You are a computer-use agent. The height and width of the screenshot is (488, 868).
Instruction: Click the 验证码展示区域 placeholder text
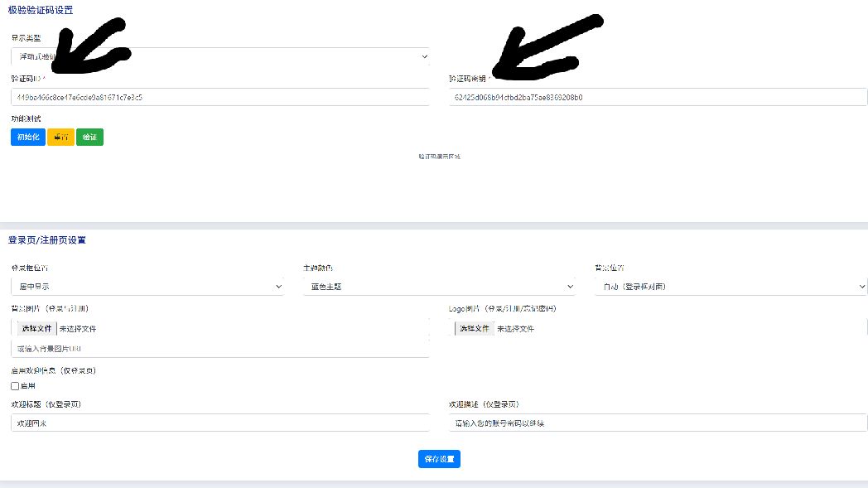click(439, 155)
